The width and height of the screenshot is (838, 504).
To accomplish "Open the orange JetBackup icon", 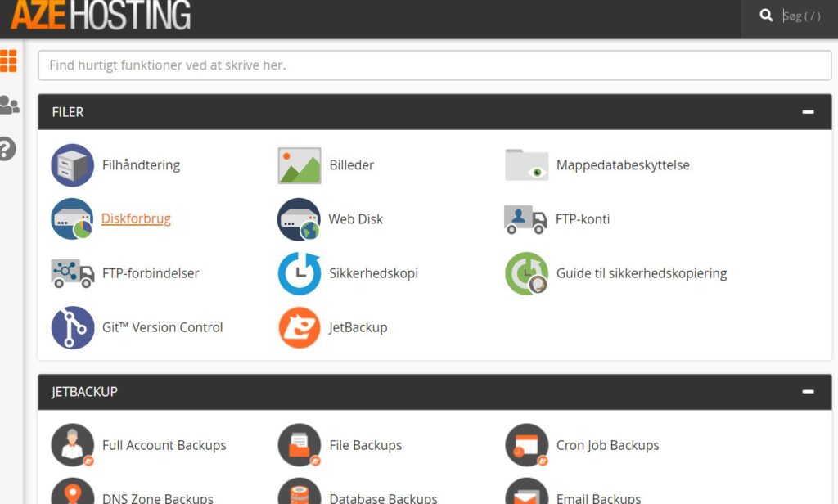I will coord(300,327).
